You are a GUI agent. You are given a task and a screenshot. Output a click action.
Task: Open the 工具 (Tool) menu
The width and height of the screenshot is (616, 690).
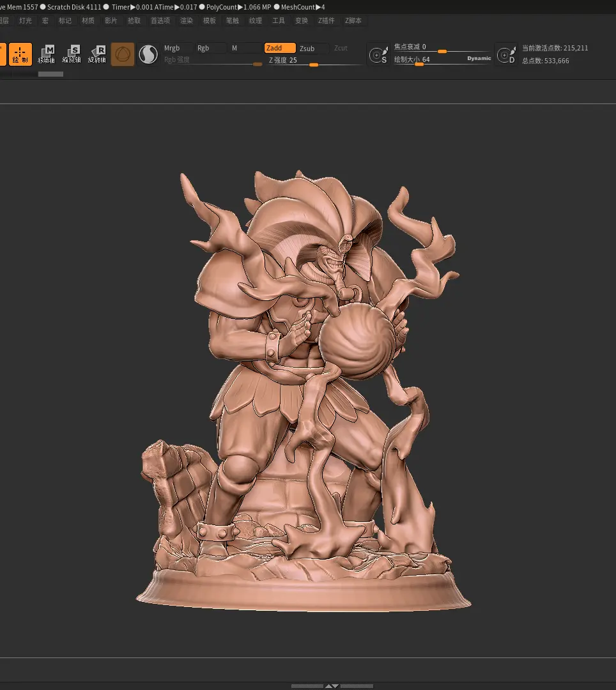click(x=279, y=20)
